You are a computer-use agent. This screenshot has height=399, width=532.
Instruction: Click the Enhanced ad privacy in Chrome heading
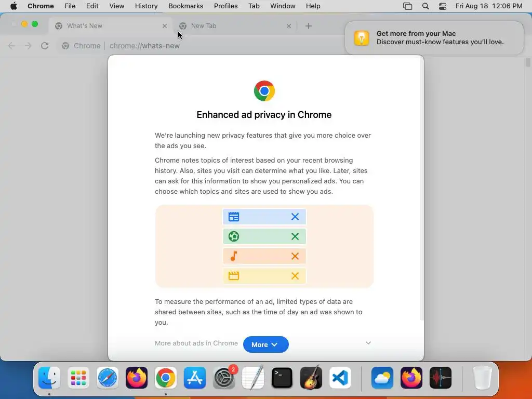(x=264, y=115)
